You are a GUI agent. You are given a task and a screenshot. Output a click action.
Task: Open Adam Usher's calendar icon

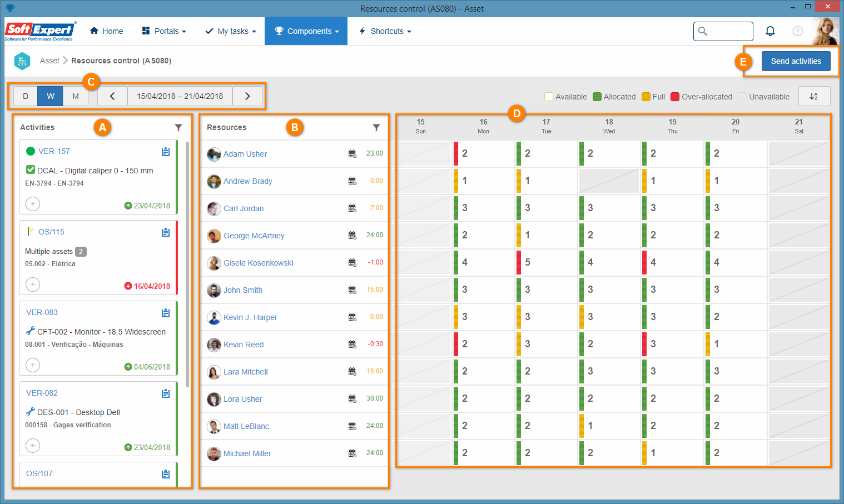[x=353, y=153]
